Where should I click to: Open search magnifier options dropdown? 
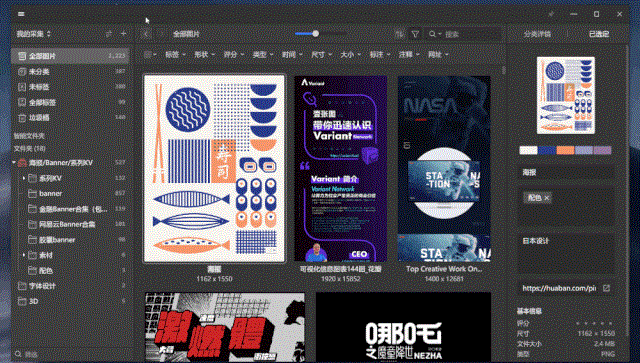(x=435, y=34)
